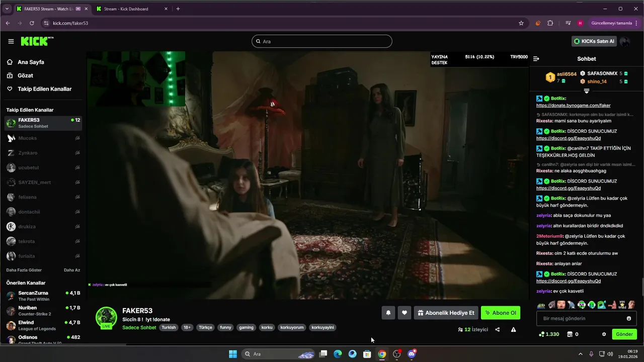
Task: Click the Sadece Sohbet category link
Action: 139,327
